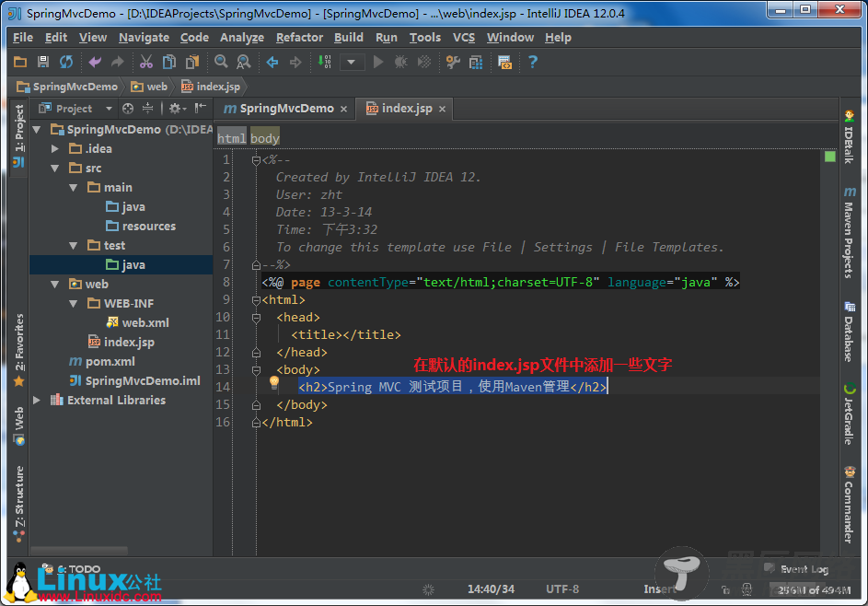Click the intention lightbulb on line 14
Viewport: 868px width, 606px height.
click(x=274, y=383)
